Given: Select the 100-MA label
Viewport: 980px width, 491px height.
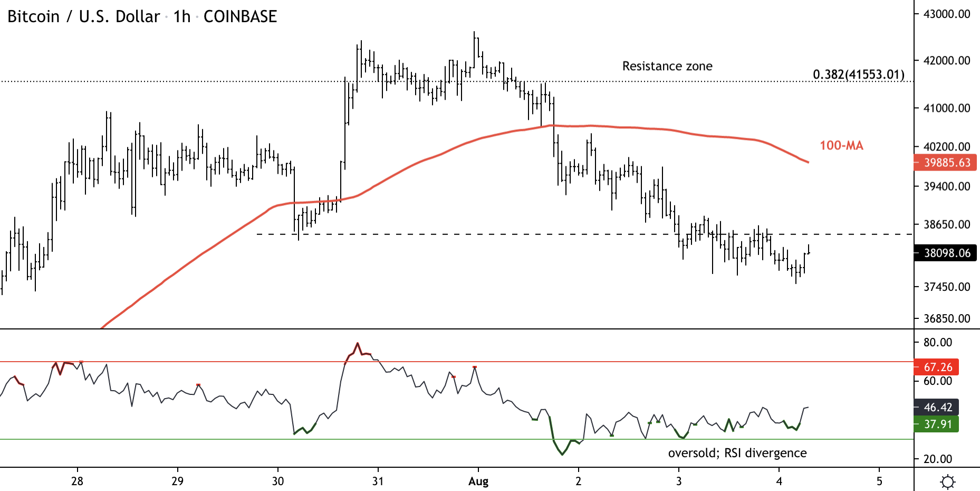Looking at the screenshot, I should (841, 146).
